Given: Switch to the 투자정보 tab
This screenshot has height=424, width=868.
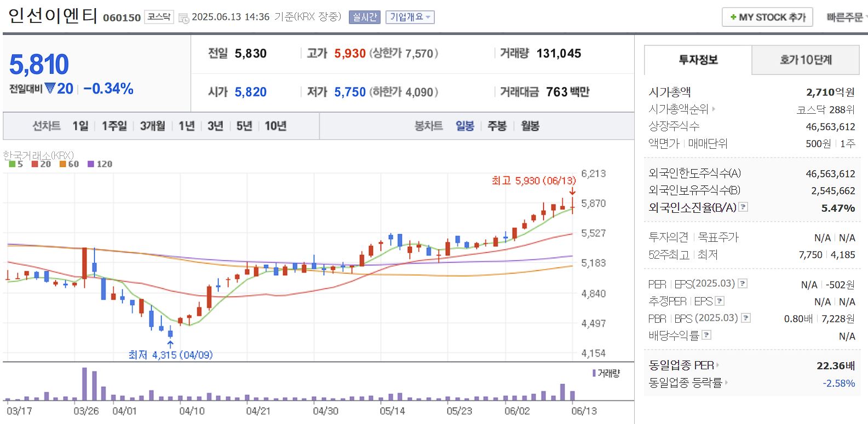Looking at the screenshot, I should tap(698, 60).
